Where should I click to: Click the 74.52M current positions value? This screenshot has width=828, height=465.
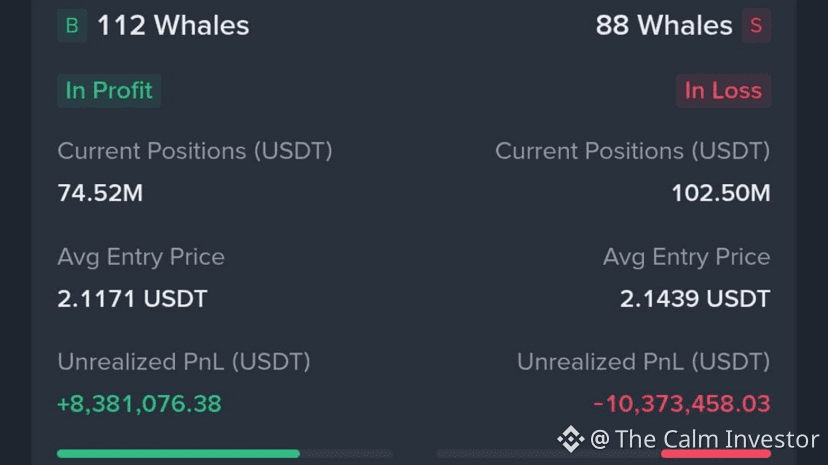pos(100,193)
